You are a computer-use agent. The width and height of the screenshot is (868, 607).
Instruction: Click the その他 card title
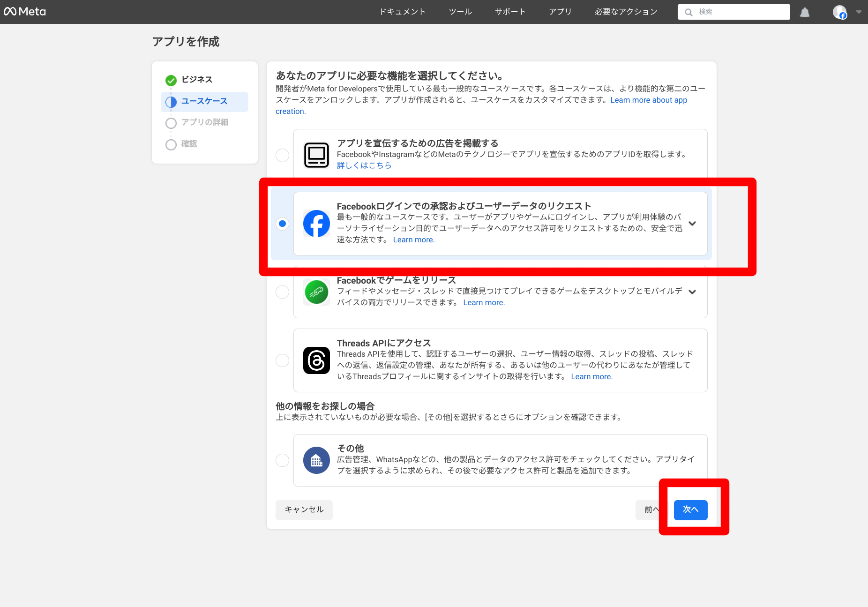pos(351,449)
